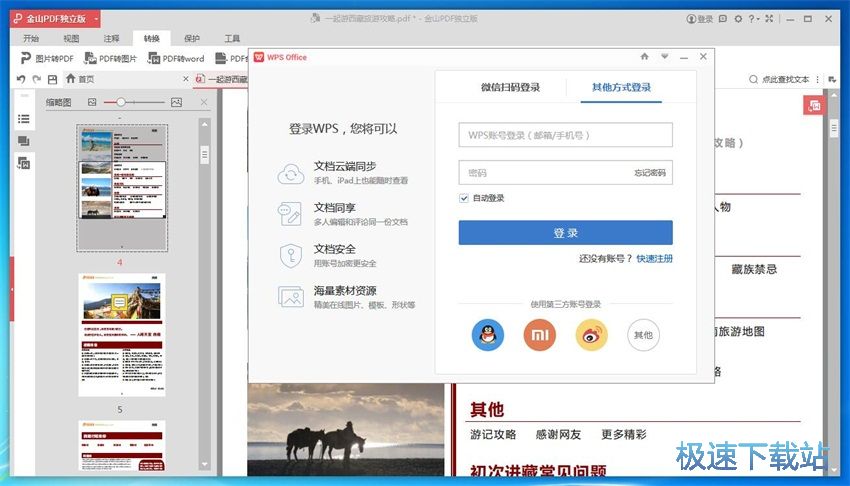This screenshot has width=850, height=486.
Task: Toggle the 自动登录 checkbox
Action: coord(464,198)
